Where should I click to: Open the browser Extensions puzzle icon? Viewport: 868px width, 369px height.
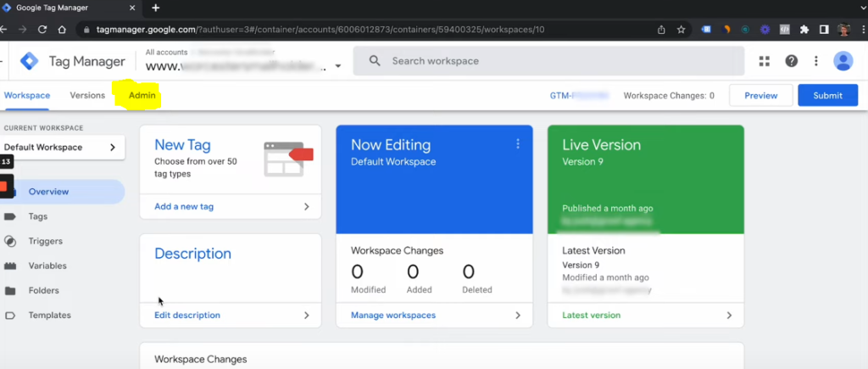tap(804, 30)
